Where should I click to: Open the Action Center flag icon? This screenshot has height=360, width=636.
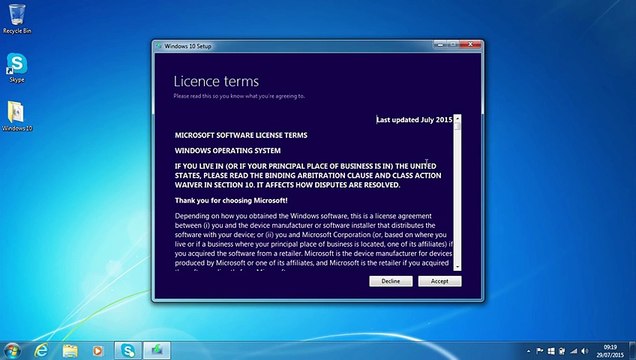point(540,351)
